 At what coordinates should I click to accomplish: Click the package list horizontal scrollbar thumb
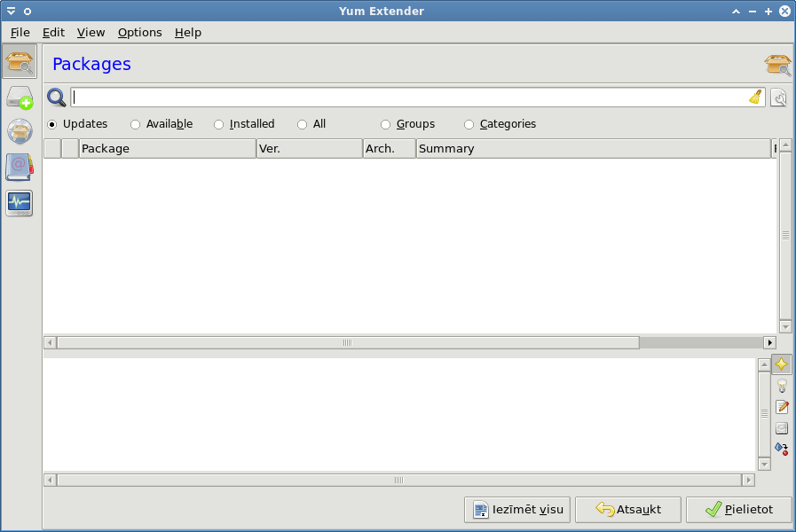tap(348, 343)
